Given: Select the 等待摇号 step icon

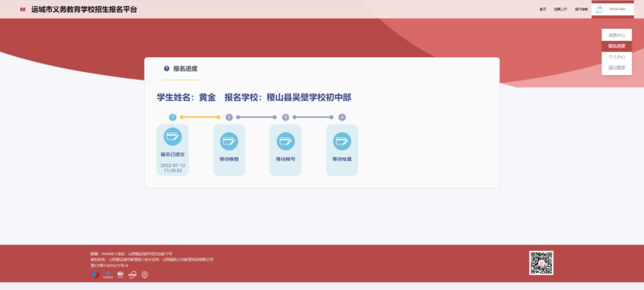Looking at the screenshot, I should click(286, 141).
